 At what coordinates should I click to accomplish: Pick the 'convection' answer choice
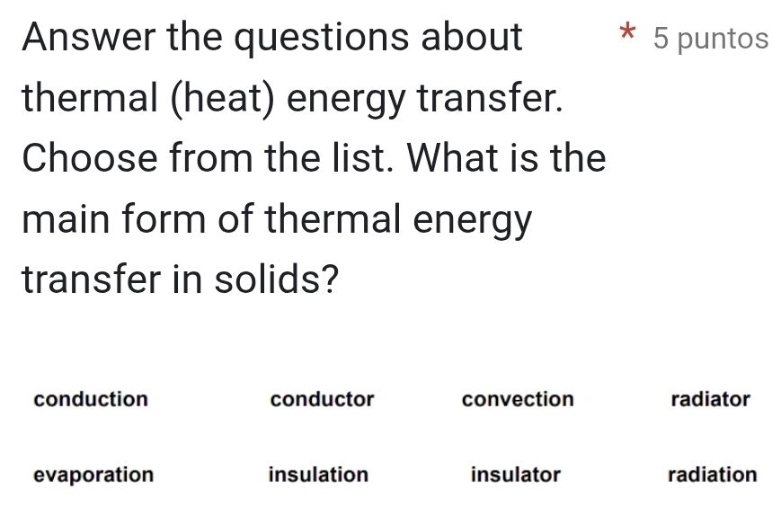(x=517, y=399)
